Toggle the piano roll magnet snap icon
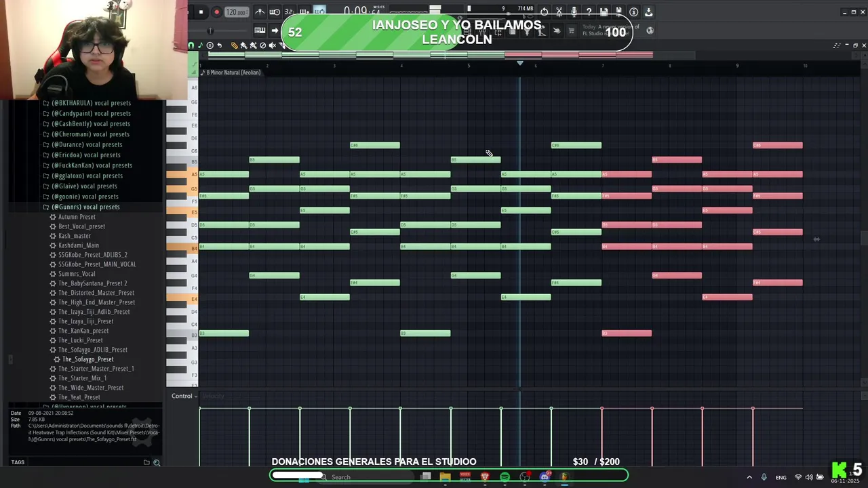Screen dimensions: 868x488 [x=191, y=45]
